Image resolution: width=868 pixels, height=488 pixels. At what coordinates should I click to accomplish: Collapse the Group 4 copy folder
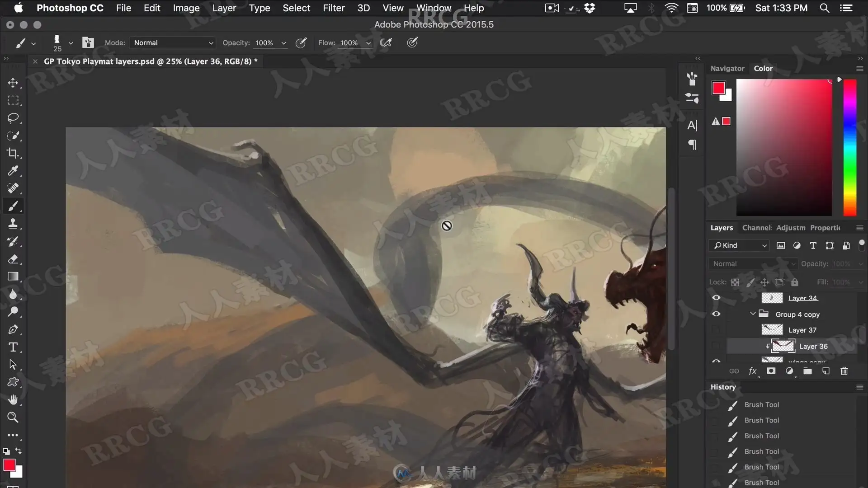pyautogui.click(x=753, y=314)
